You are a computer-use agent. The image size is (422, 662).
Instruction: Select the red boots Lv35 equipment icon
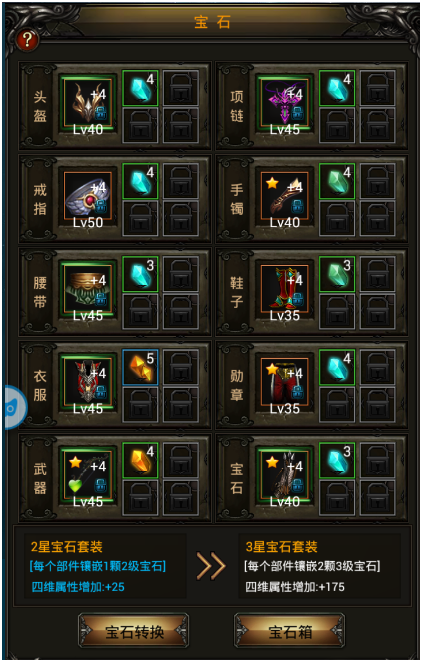[x=285, y=289]
